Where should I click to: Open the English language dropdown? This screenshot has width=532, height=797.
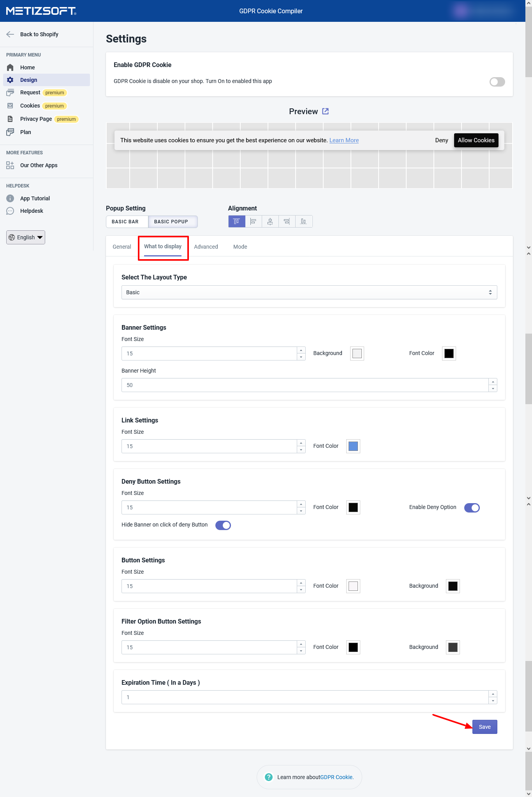click(x=26, y=237)
